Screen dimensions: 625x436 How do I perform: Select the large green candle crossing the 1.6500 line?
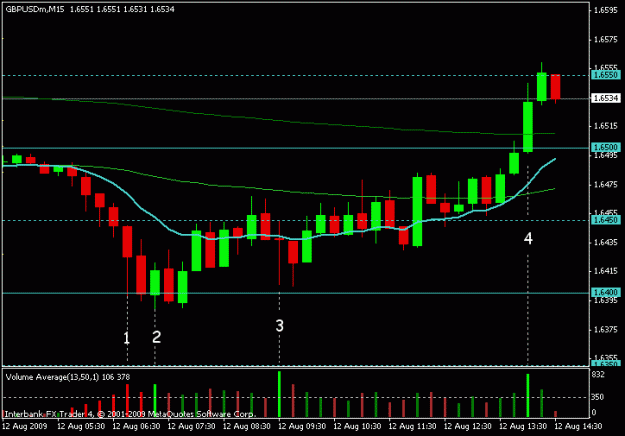pyautogui.click(x=528, y=127)
